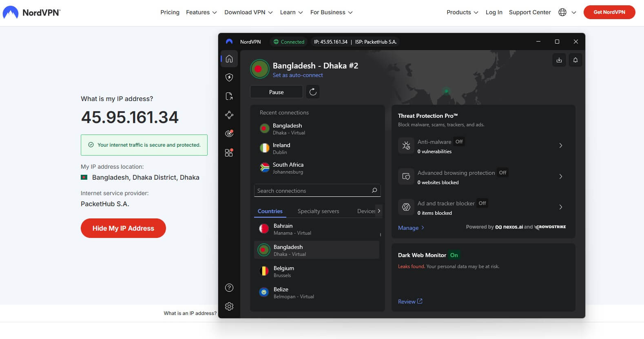Open Pricing in website navigation
The height and width of the screenshot is (339, 644).
click(x=170, y=12)
